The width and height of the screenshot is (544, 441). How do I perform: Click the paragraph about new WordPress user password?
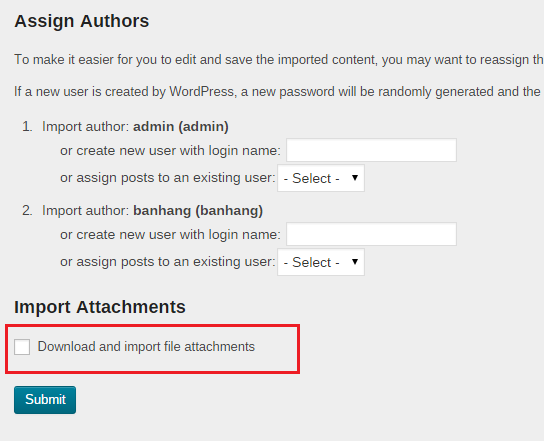pos(279,92)
